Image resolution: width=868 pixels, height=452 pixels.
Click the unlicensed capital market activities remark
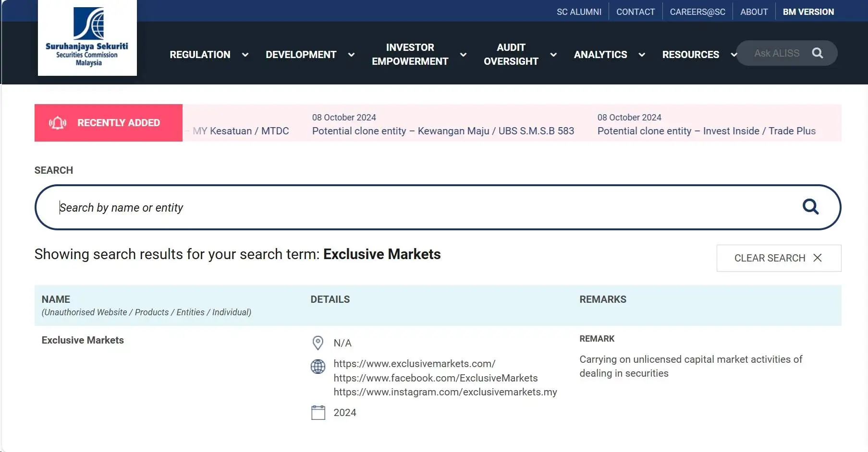pyautogui.click(x=691, y=366)
